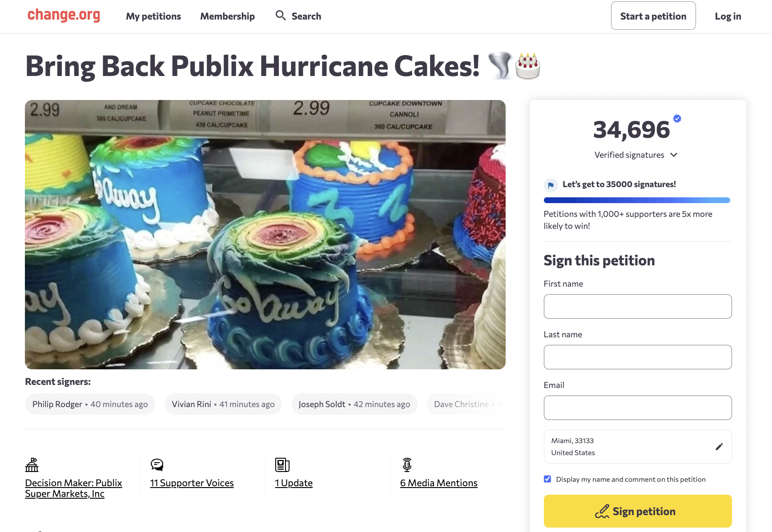Uncheck Display my name and comment checkbox

[x=547, y=479]
